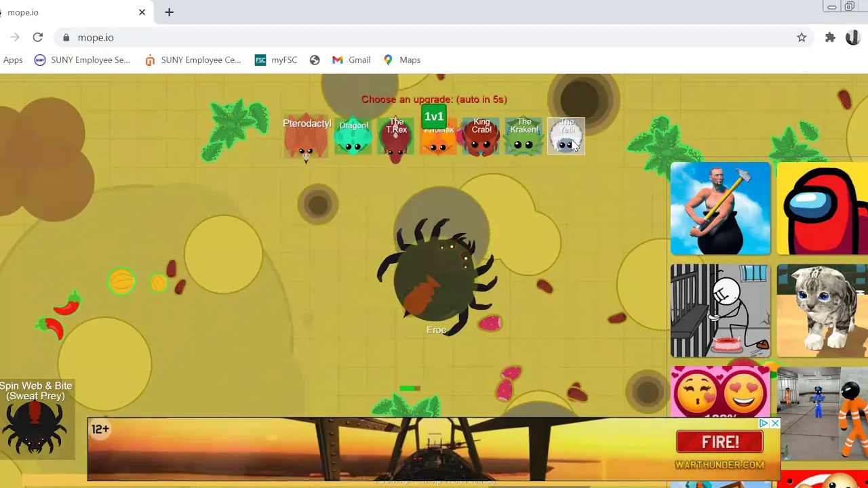Click the WARTHUNDER.COM ad link
This screenshot has height=488, width=868.
[719, 465]
